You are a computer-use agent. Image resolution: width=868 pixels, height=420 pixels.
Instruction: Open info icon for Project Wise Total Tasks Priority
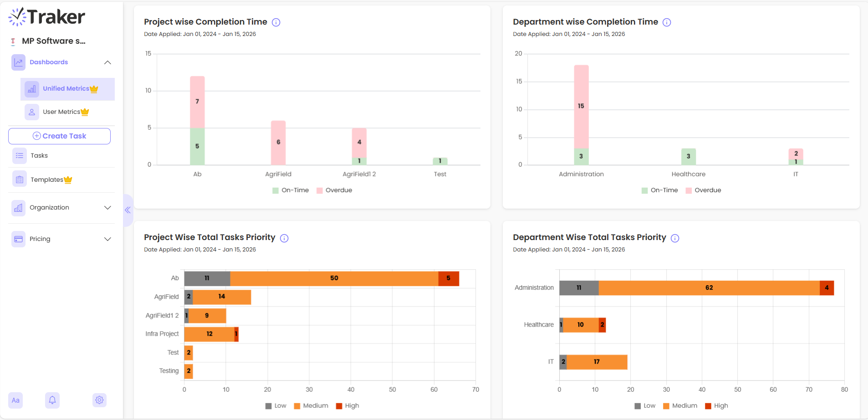(284, 238)
